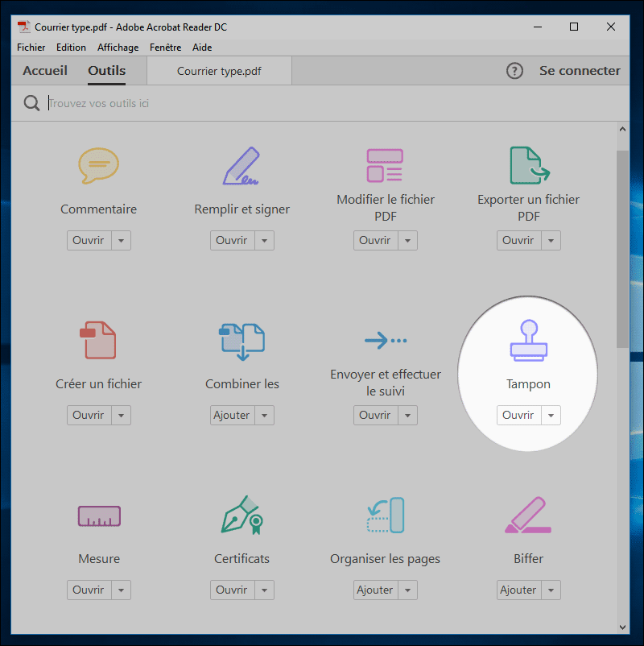Add the Biffer tool with Ajouter
Image resolution: width=644 pixels, height=646 pixels.
pyautogui.click(x=519, y=590)
